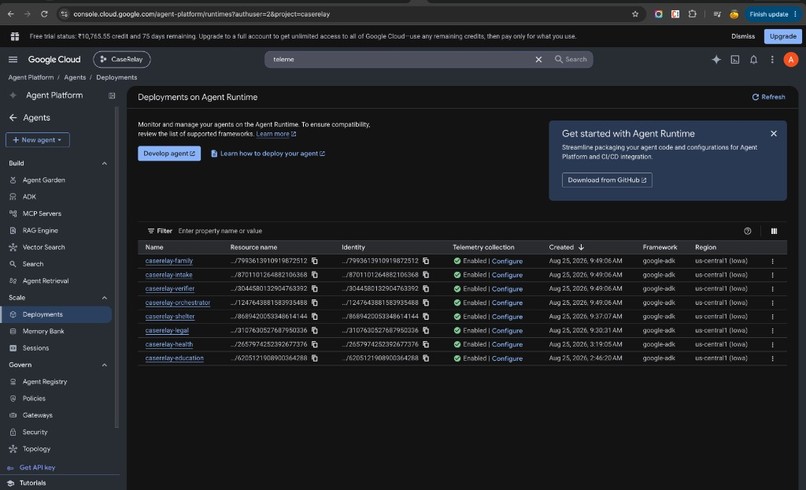This screenshot has height=490, width=806.
Task: Open Sessions in sidebar
Action: point(35,348)
